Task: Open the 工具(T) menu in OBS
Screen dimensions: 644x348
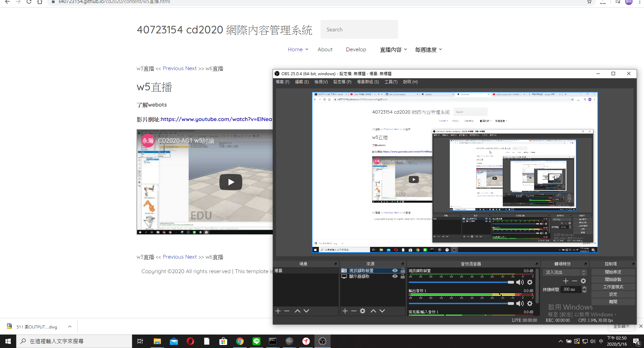Action: click(391, 82)
